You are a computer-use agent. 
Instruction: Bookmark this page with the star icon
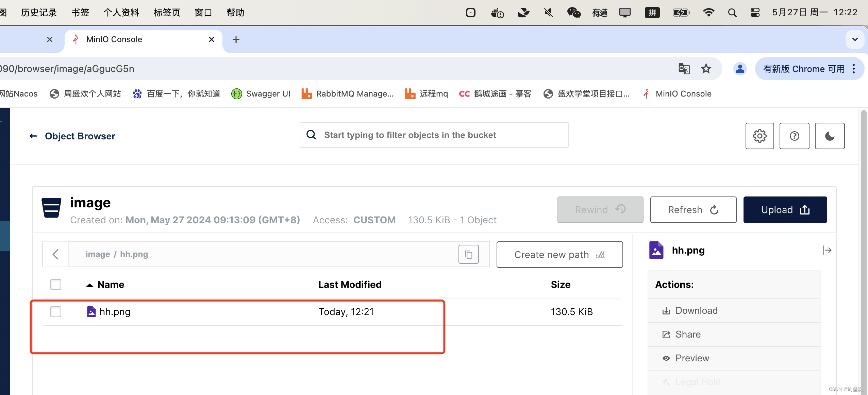click(x=706, y=69)
